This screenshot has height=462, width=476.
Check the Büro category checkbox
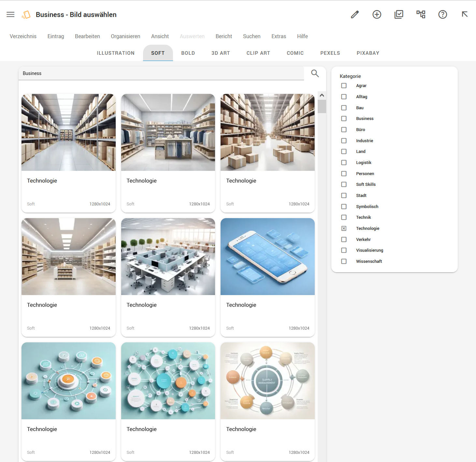tap(344, 130)
